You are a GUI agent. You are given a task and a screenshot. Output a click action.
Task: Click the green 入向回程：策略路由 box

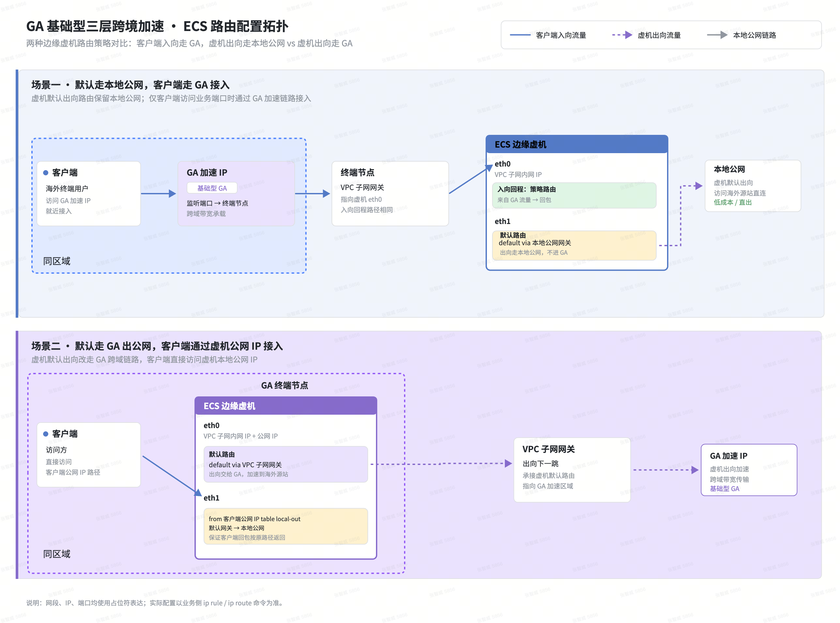click(x=574, y=195)
